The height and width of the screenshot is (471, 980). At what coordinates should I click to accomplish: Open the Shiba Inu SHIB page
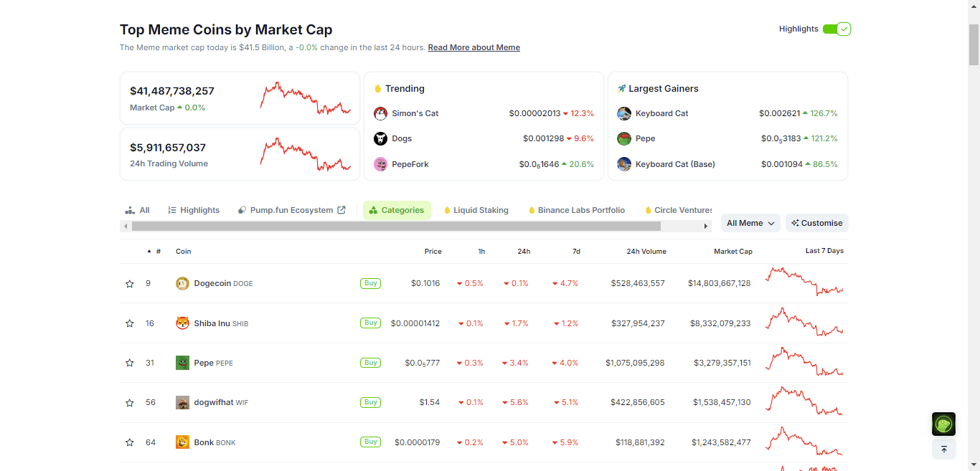(x=221, y=323)
